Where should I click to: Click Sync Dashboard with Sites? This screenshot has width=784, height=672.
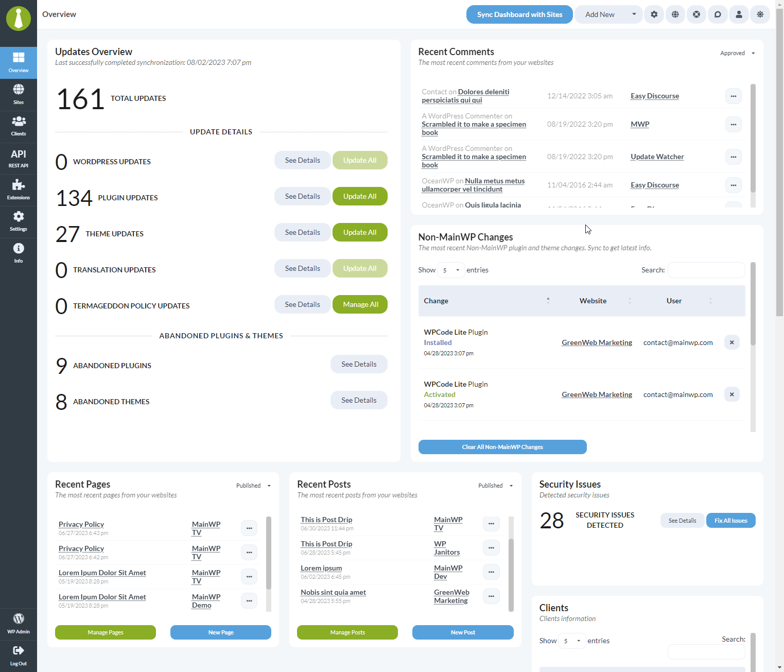(519, 14)
